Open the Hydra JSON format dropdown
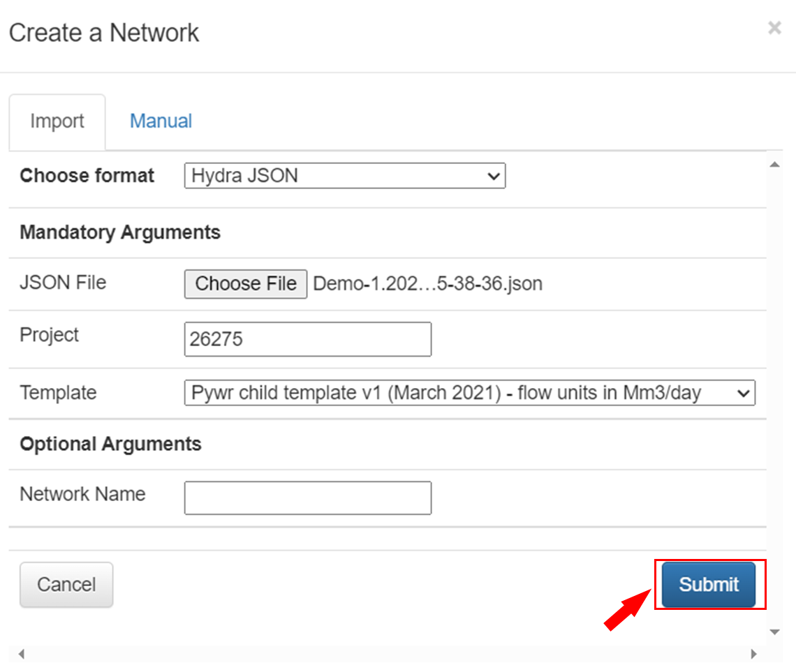796x672 pixels. (344, 176)
